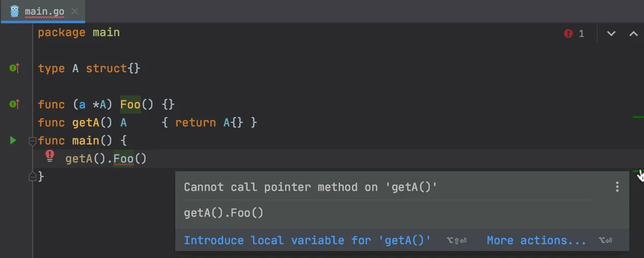Image resolution: width=644 pixels, height=258 pixels.
Task: Click the closing-brace fold marker of main
Action: [32, 176]
